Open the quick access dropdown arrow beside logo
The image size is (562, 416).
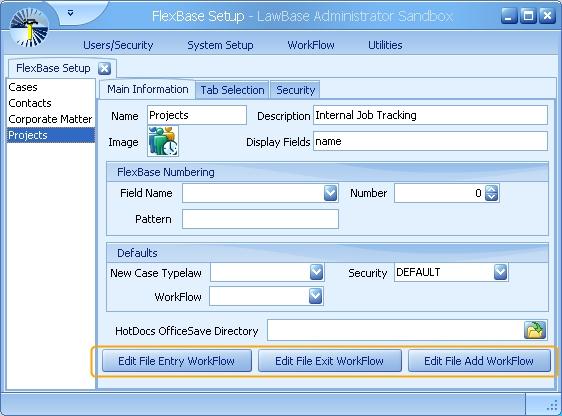click(x=71, y=13)
